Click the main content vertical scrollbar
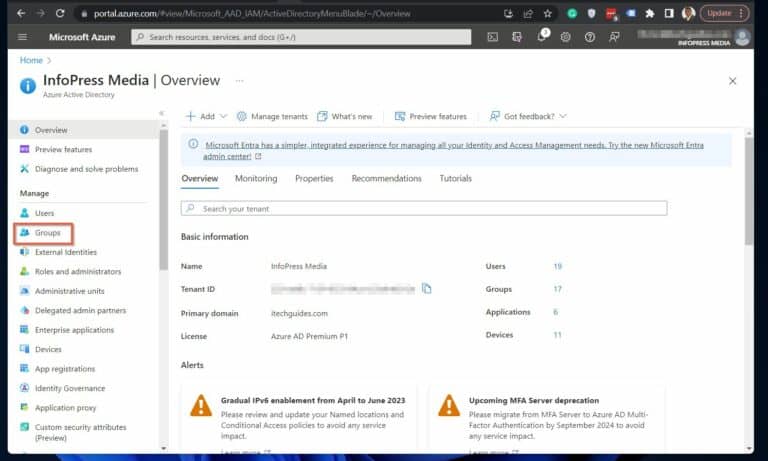Image resolution: width=768 pixels, height=461 pixels. (x=749, y=191)
